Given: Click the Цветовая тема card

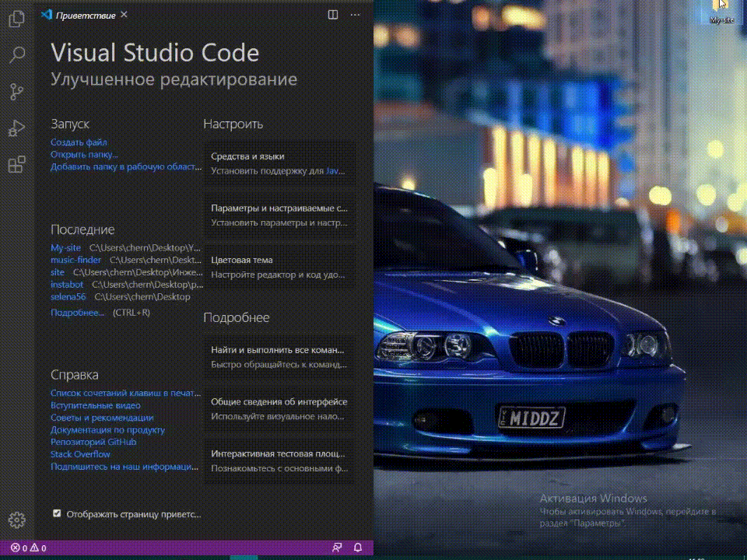Looking at the screenshot, I should click(x=280, y=267).
